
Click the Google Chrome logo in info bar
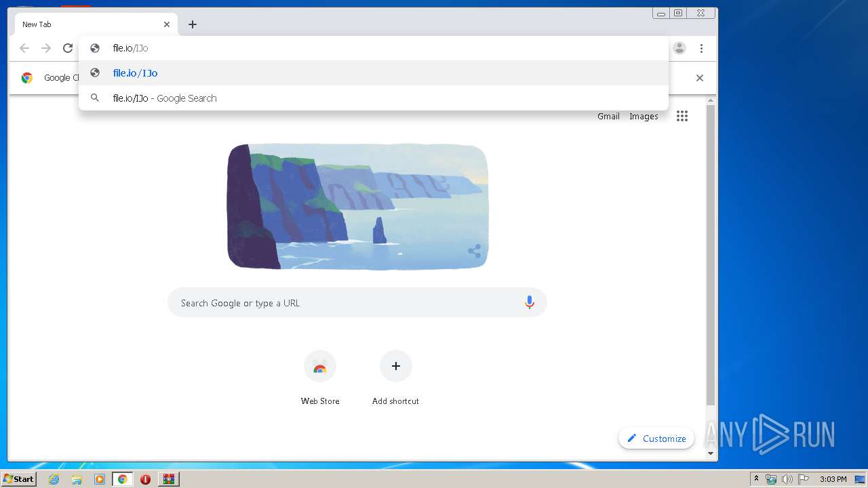click(x=27, y=78)
